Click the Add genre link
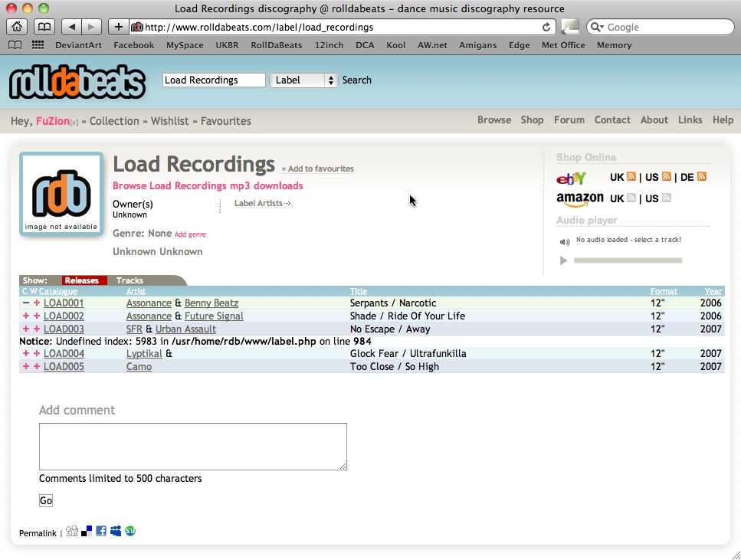741x560 pixels. pyautogui.click(x=190, y=234)
